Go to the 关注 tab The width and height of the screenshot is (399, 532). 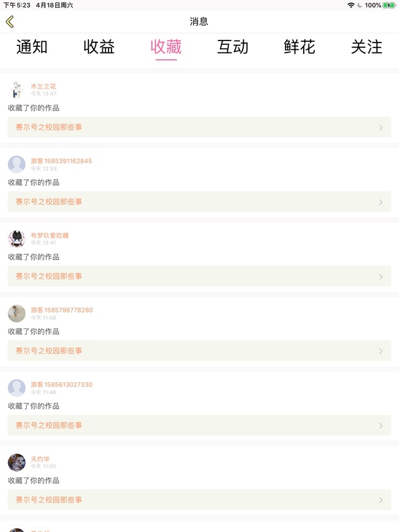367,47
